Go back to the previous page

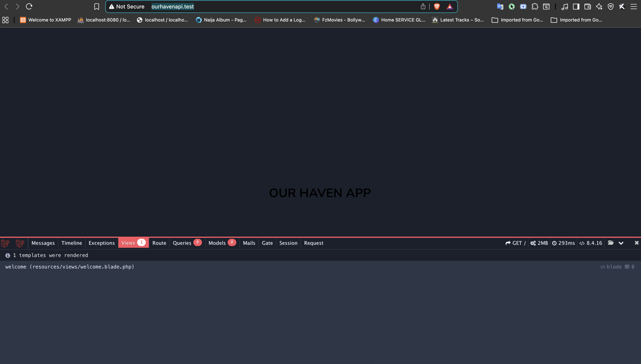pos(6,7)
